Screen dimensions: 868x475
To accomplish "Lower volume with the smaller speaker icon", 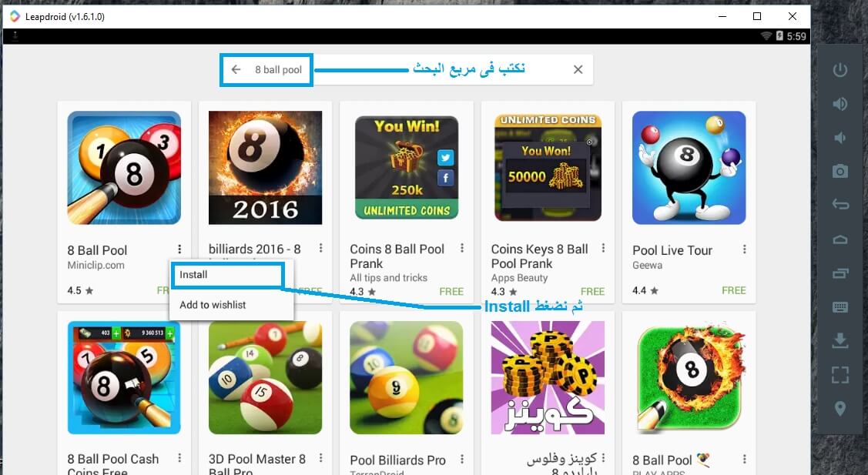I will 840,137.
